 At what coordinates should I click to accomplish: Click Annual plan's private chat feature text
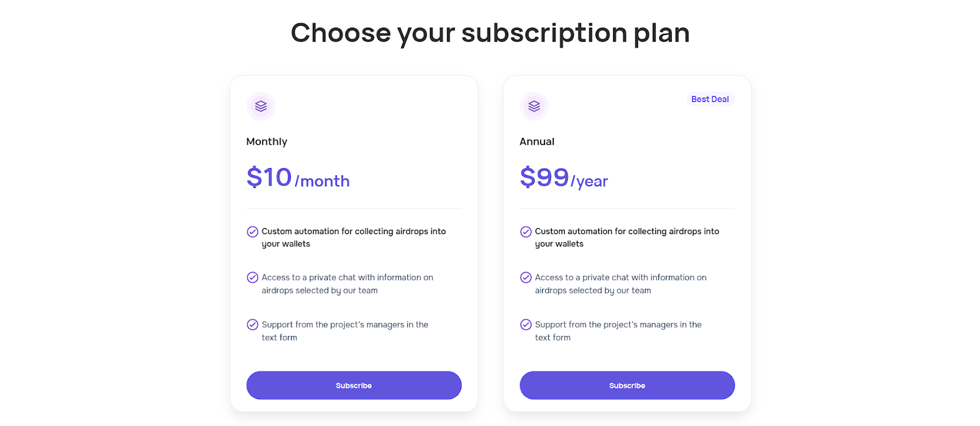click(620, 284)
